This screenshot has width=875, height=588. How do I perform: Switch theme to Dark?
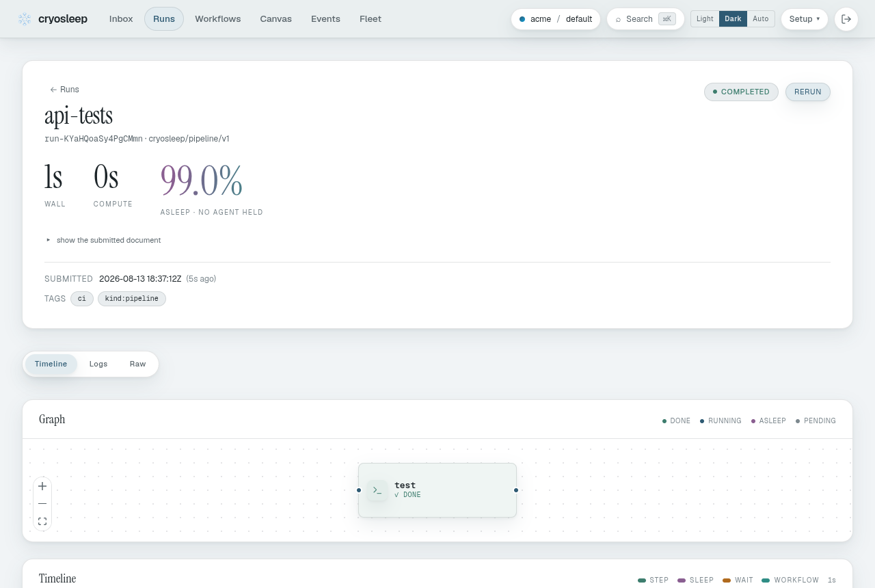[x=733, y=19]
